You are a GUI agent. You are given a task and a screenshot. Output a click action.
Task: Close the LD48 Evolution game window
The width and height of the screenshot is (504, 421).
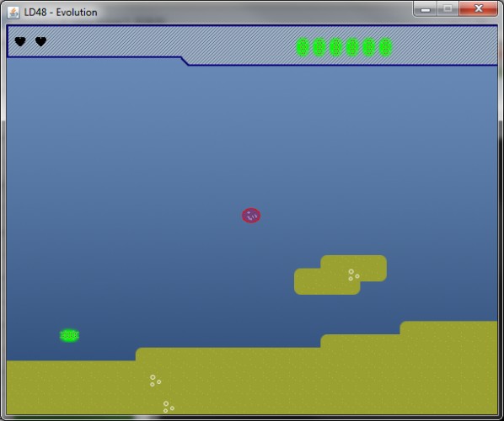pos(479,8)
